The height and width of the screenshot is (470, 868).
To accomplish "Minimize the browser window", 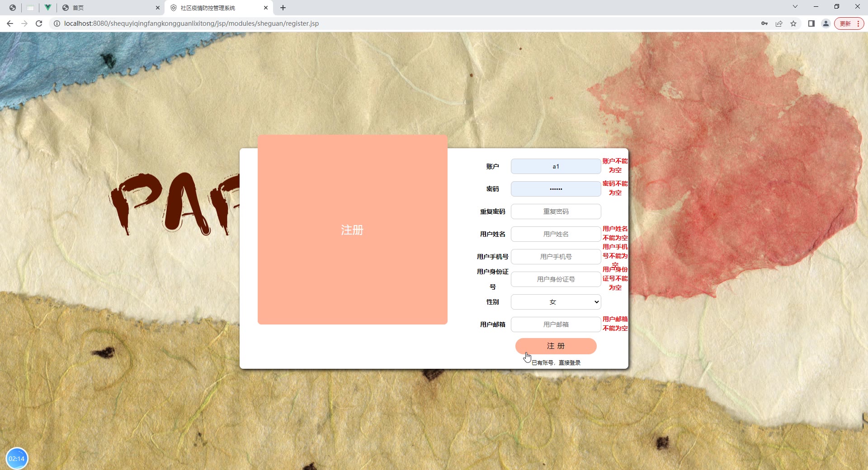I will pos(816,6).
